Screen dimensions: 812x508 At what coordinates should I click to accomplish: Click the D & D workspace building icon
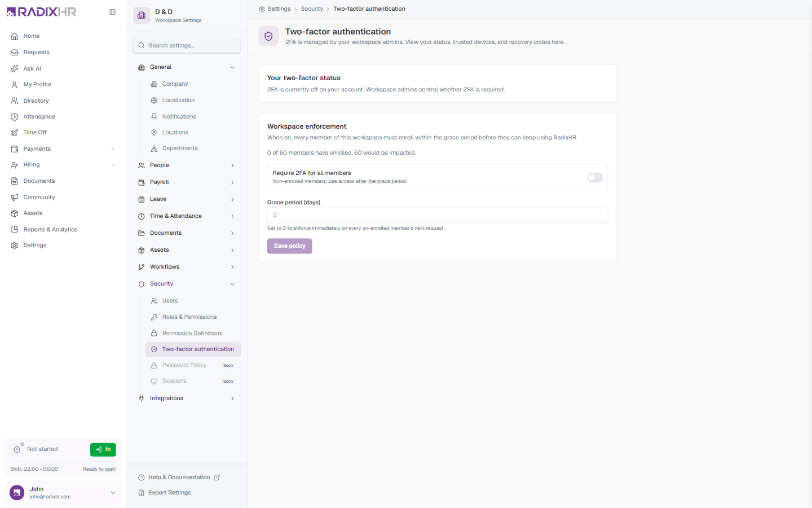point(142,15)
